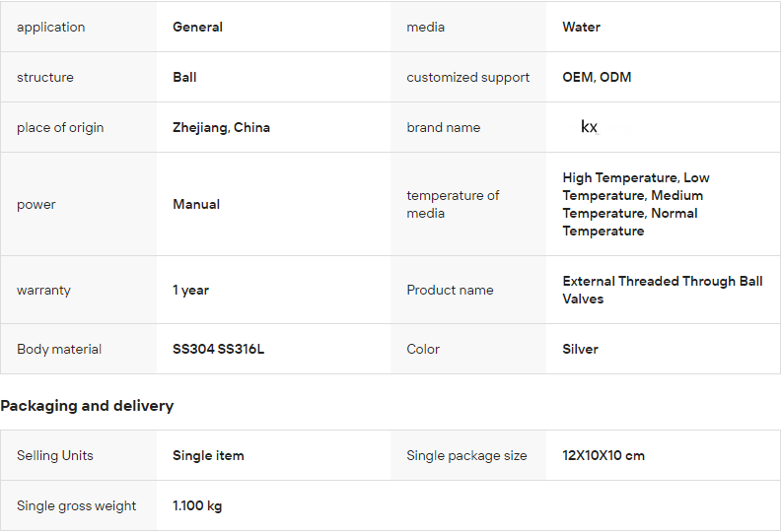781x532 pixels.
Task: Click the "place of origin" label
Action: point(60,127)
